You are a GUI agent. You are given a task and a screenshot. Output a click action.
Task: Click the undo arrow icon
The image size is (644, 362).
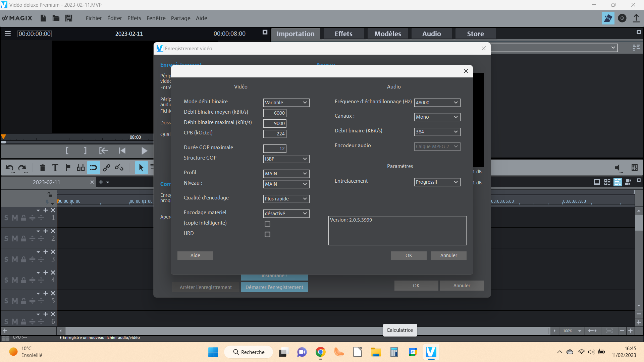point(9,168)
